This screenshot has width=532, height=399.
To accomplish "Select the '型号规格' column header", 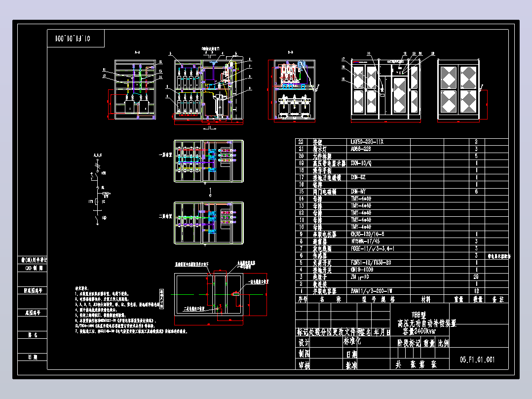I will click(x=379, y=299).
